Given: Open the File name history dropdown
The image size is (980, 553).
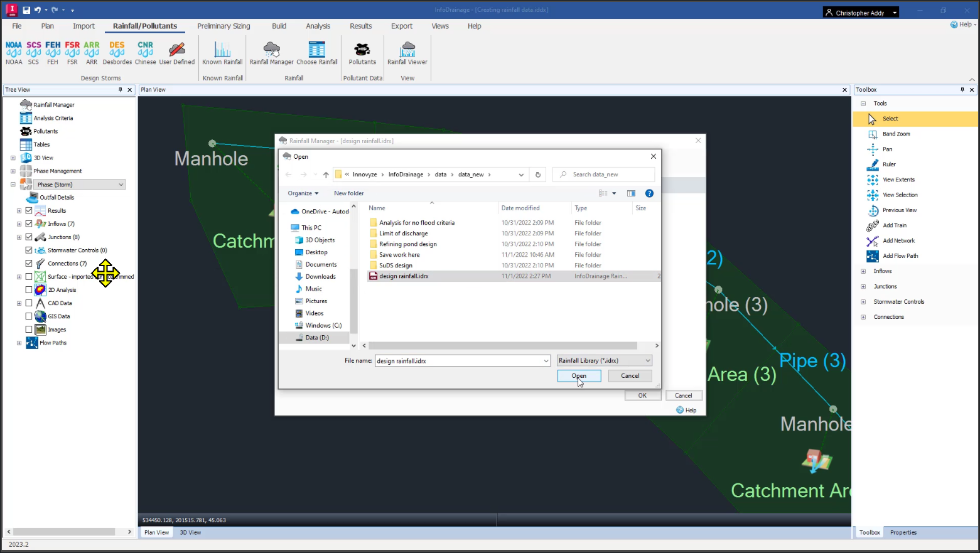Looking at the screenshot, I should pyautogui.click(x=546, y=361).
